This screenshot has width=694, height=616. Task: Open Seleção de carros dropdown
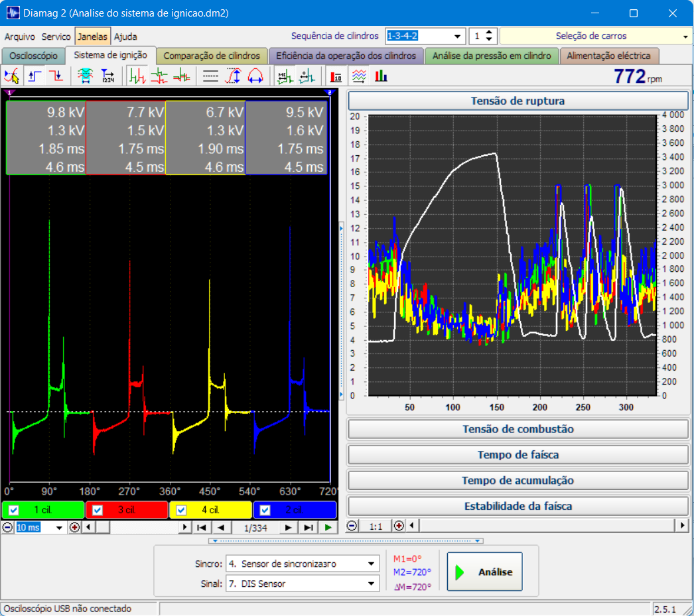pyautogui.click(x=685, y=36)
